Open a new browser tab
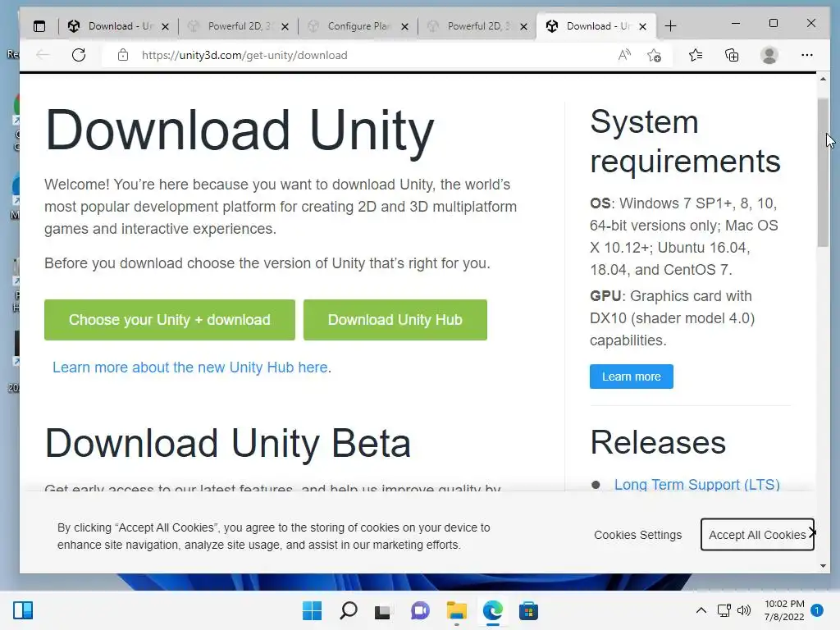 (x=671, y=25)
